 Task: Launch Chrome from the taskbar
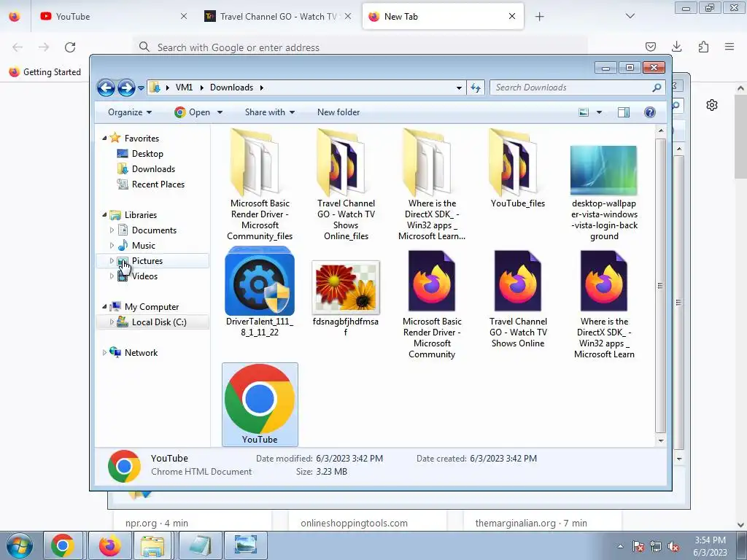(63, 545)
